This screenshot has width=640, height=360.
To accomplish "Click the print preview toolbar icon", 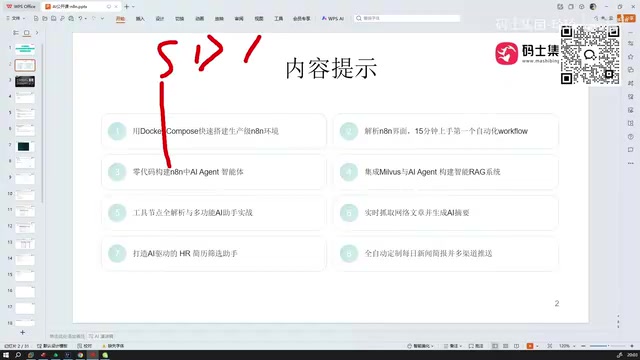I will click(x=62, y=18).
